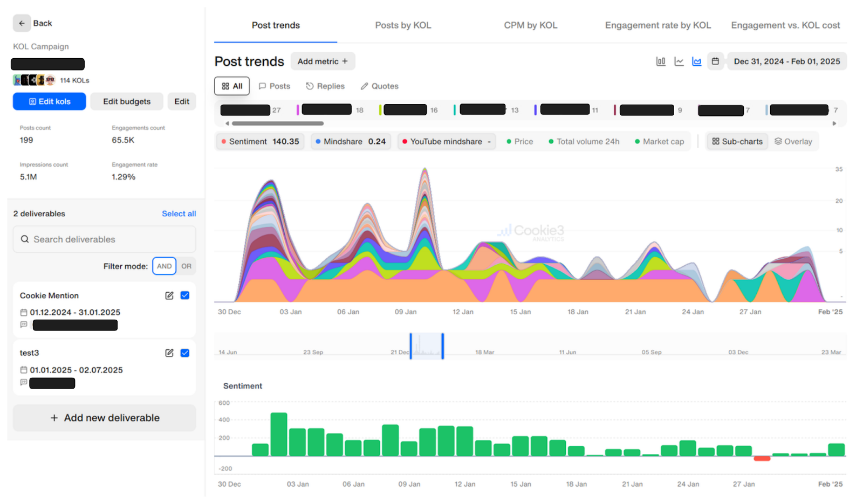Uncheck the Cookie Mention checkbox
This screenshot has height=504, width=863.
(185, 295)
